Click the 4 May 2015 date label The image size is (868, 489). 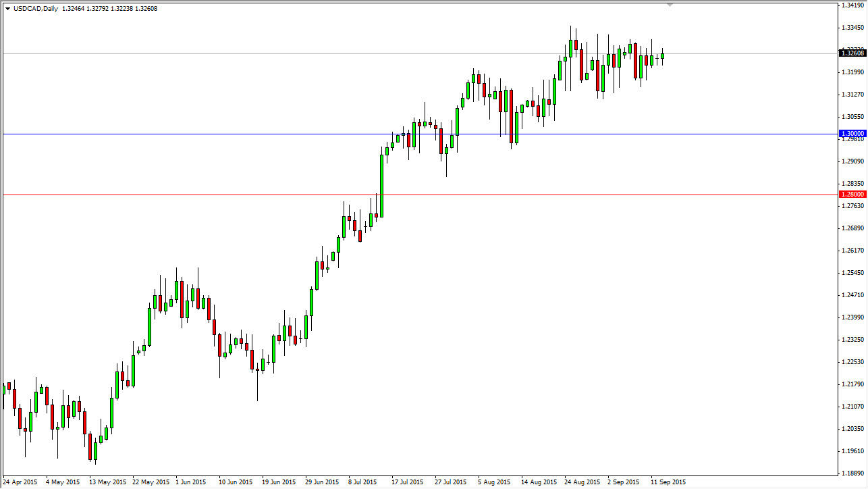tap(62, 482)
